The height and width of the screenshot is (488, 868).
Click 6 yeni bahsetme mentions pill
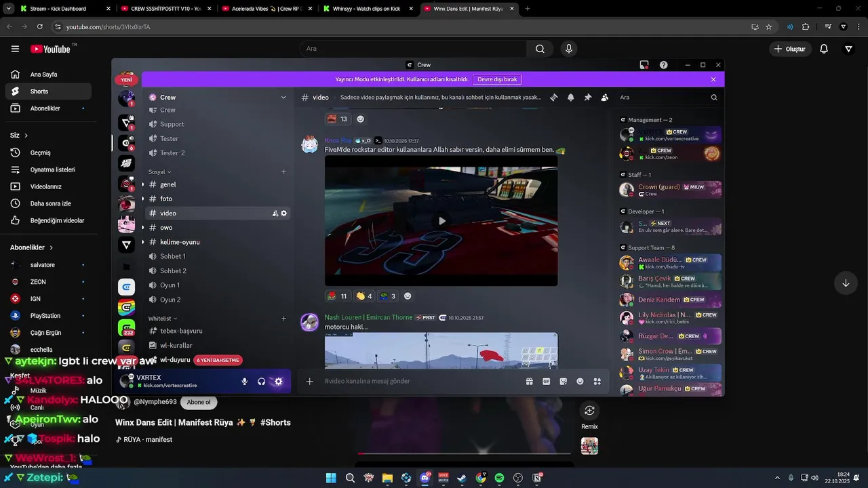point(218,360)
